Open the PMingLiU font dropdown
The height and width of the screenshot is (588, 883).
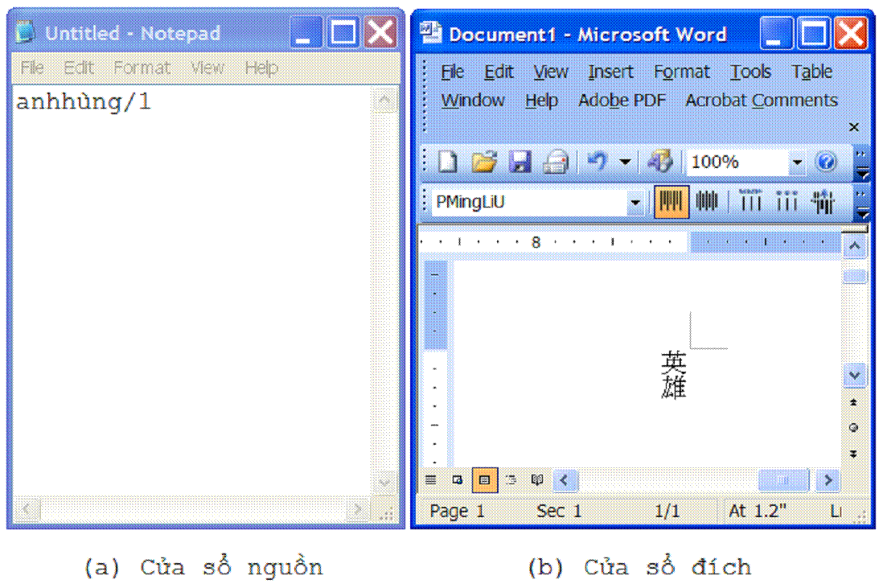pos(635,203)
